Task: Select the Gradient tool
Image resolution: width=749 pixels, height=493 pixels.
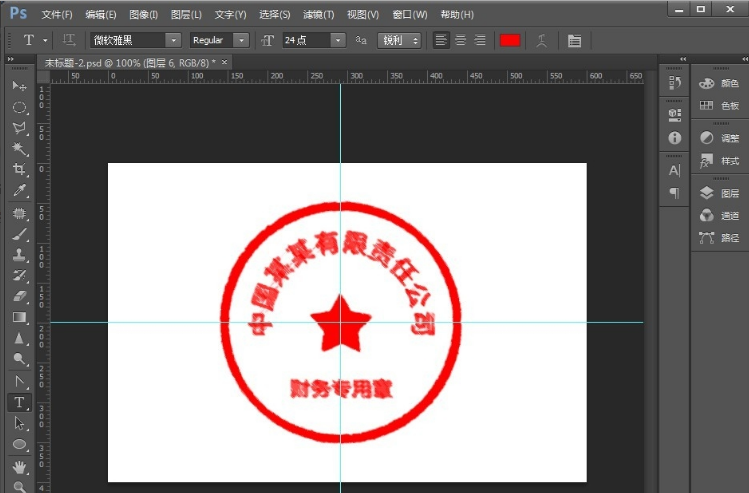Action: click(x=19, y=317)
